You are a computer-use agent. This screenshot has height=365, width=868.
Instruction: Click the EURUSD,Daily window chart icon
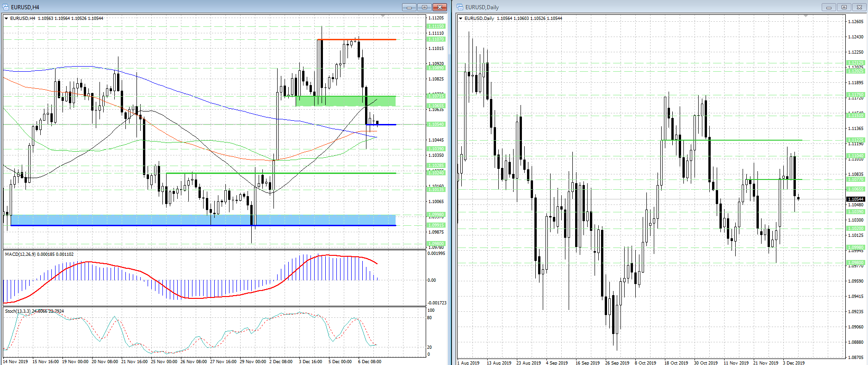(x=460, y=7)
